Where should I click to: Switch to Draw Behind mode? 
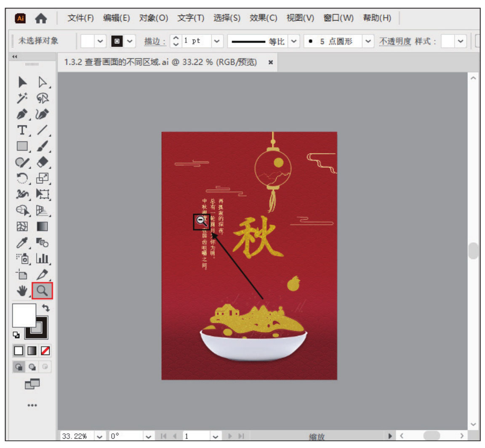32,367
